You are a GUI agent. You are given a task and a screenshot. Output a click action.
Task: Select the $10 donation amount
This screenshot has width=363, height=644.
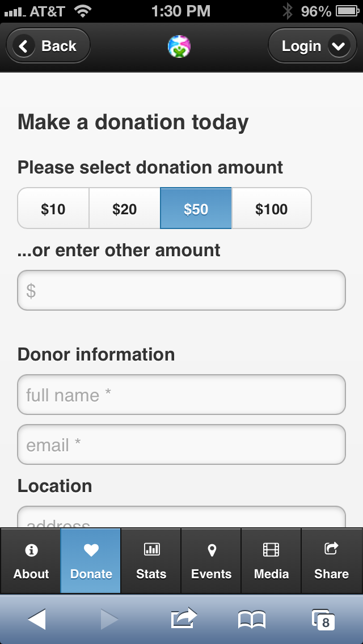(53, 209)
